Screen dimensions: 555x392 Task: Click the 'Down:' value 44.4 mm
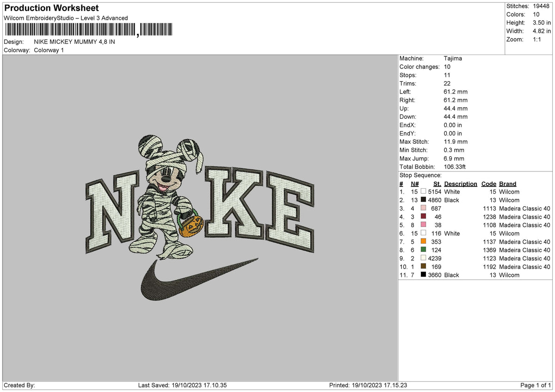tap(456, 116)
